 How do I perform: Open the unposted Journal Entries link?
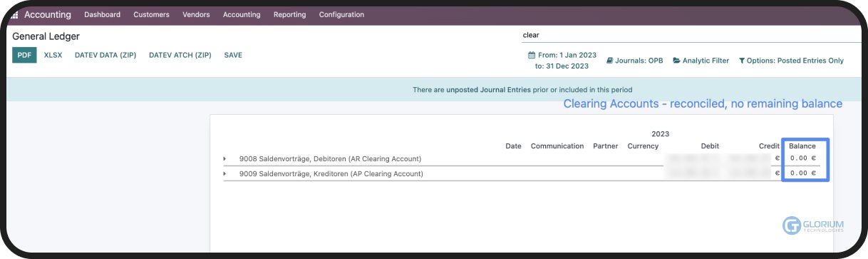488,90
